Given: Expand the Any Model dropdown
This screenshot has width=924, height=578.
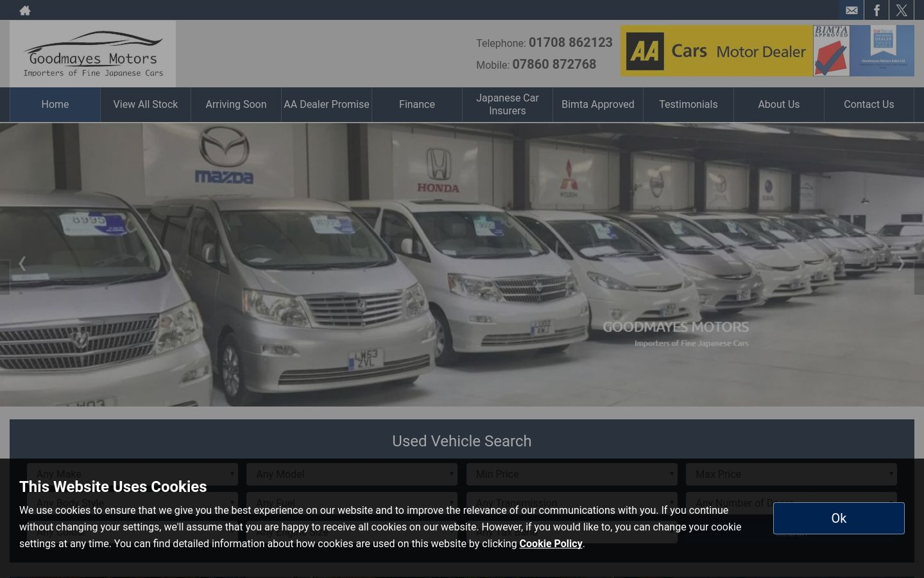Looking at the screenshot, I should 352,474.
